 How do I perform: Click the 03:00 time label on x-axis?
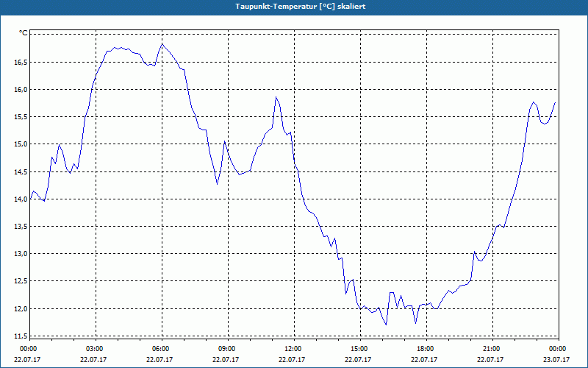pyautogui.click(x=96, y=349)
